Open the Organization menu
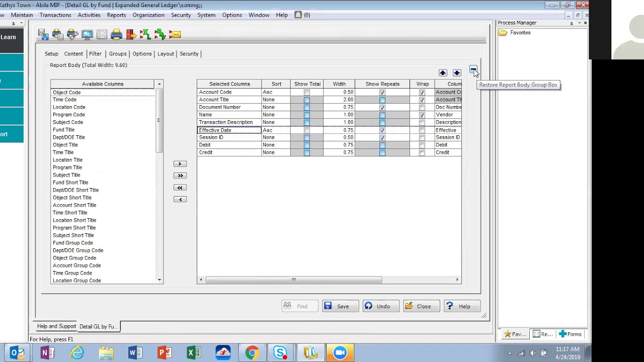The height and width of the screenshot is (362, 644). [x=148, y=15]
